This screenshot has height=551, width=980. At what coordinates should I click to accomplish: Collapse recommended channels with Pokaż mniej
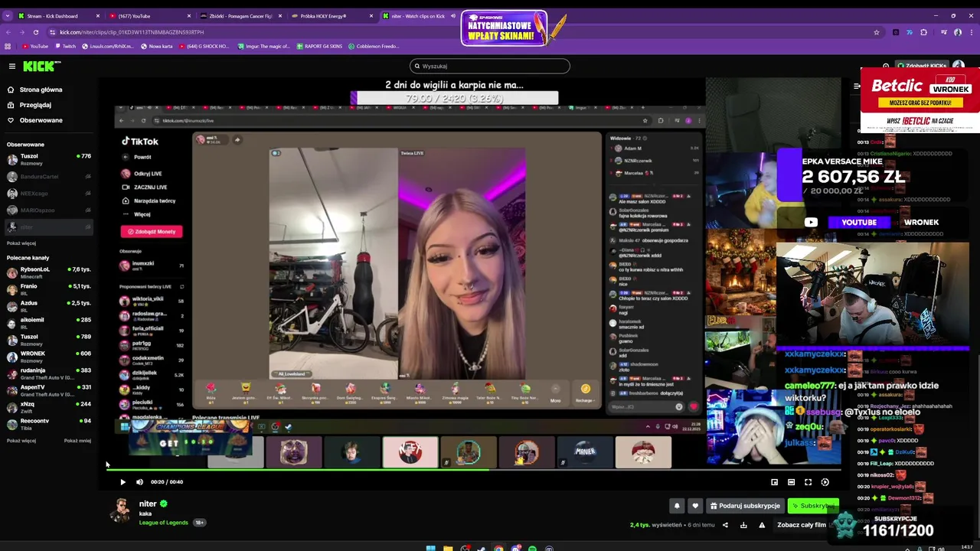(77, 441)
